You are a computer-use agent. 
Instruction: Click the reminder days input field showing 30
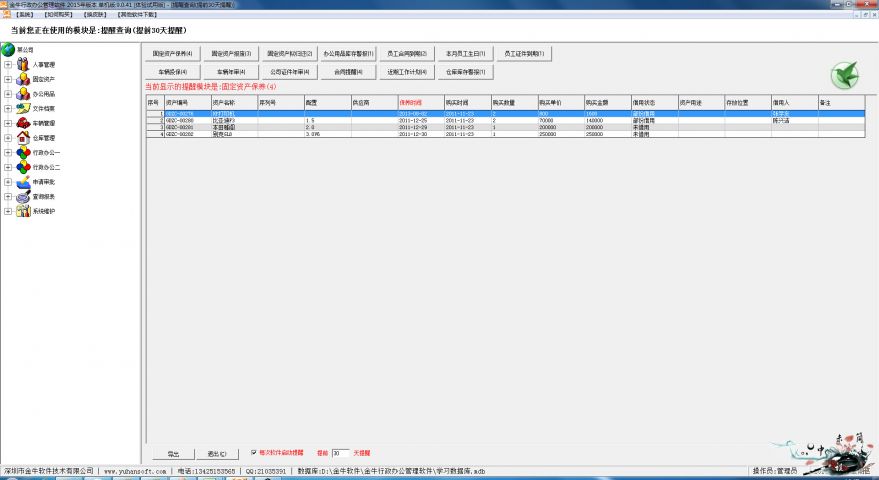click(340, 453)
